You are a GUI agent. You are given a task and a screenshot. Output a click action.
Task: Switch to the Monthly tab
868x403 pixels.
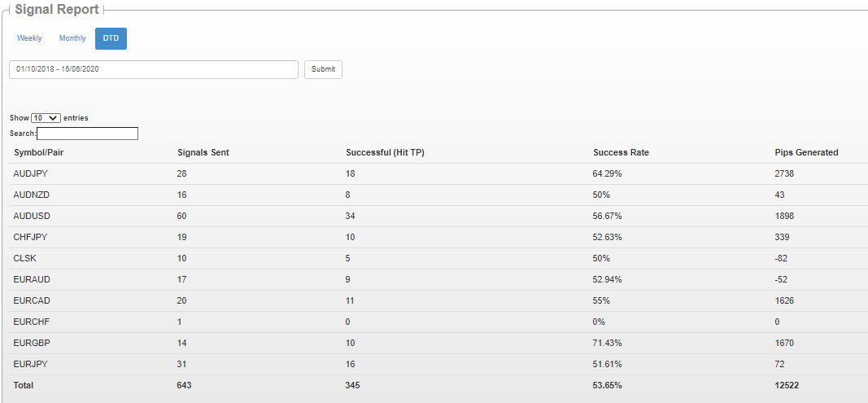[x=72, y=38]
